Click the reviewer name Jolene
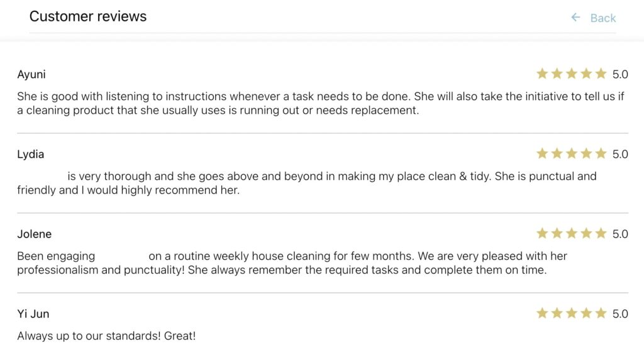This screenshot has width=644, height=356. 35,234
